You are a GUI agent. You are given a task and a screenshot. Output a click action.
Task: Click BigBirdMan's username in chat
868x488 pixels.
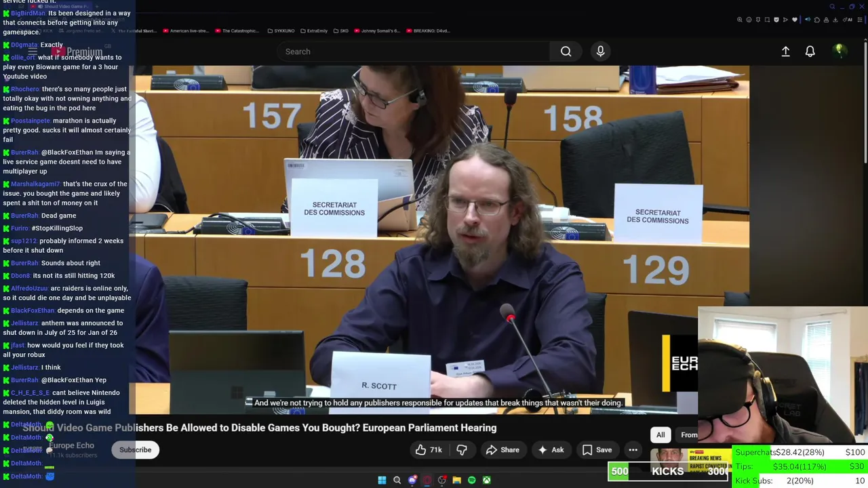pyautogui.click(x=28, y=13)
